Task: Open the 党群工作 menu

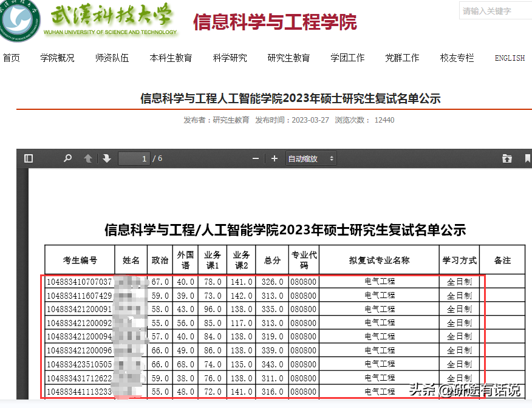Action: (402, 58)
